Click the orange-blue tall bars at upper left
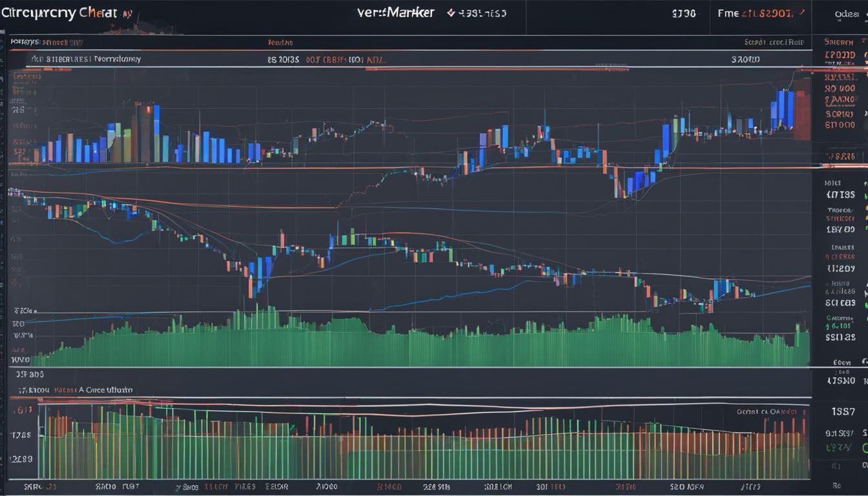 tap(146, 132)
